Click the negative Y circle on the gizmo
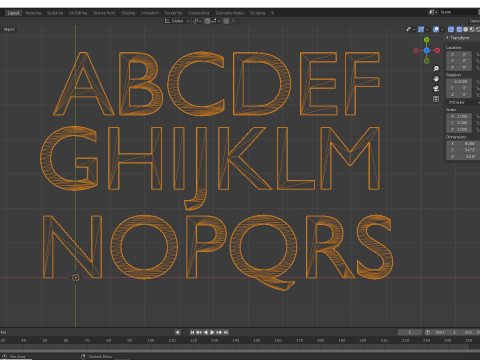Screen dimensions: 480x360 click(x=427, y=61)
